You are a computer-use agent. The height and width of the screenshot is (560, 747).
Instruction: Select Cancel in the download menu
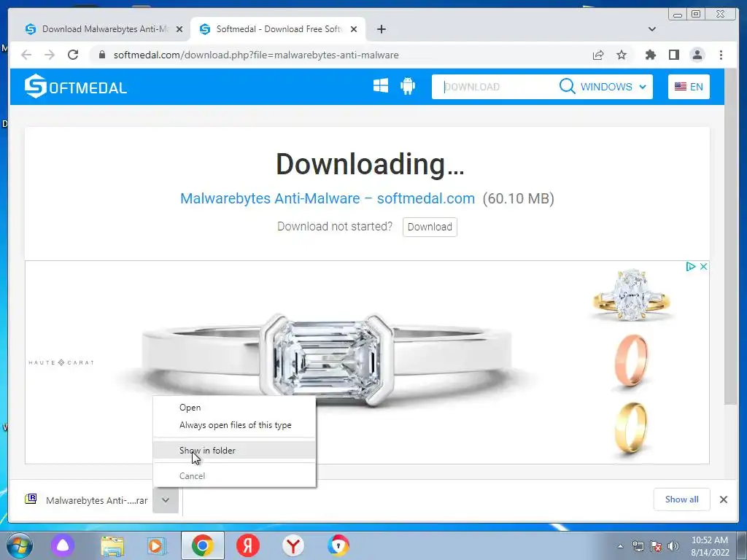(234, 475)
